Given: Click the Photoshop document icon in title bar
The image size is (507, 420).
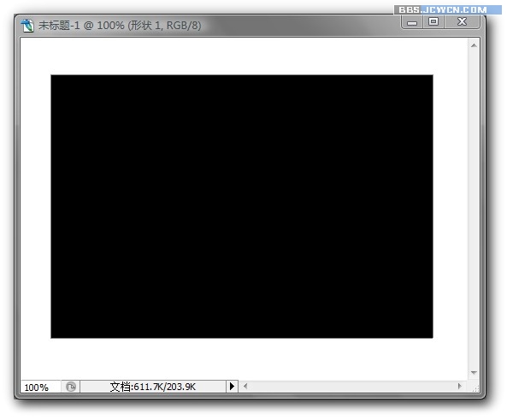Looking at the screenshot, I should coord(27,26).
